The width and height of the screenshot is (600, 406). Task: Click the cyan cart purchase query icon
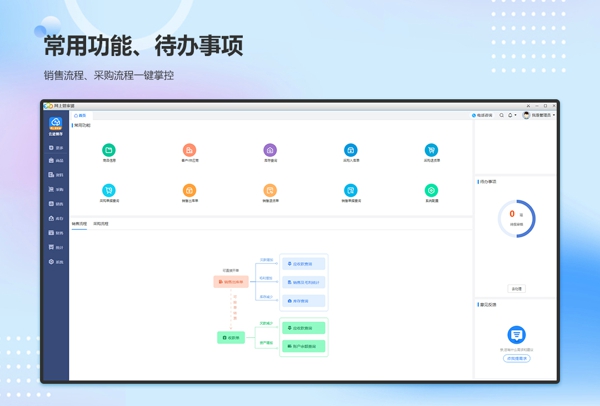pyautogui.click(x=109, y=190)
